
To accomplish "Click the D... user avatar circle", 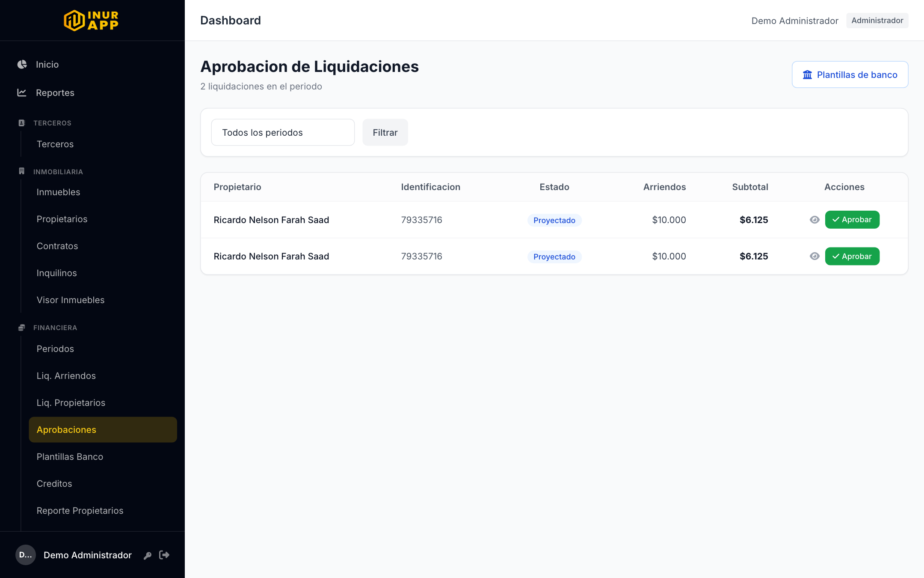I will (26, 555).
